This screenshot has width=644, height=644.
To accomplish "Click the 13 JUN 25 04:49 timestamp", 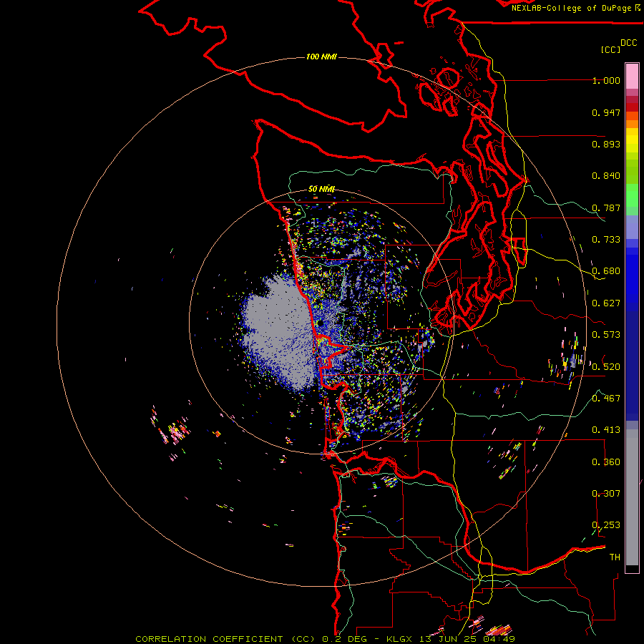I will pos(467,639).
